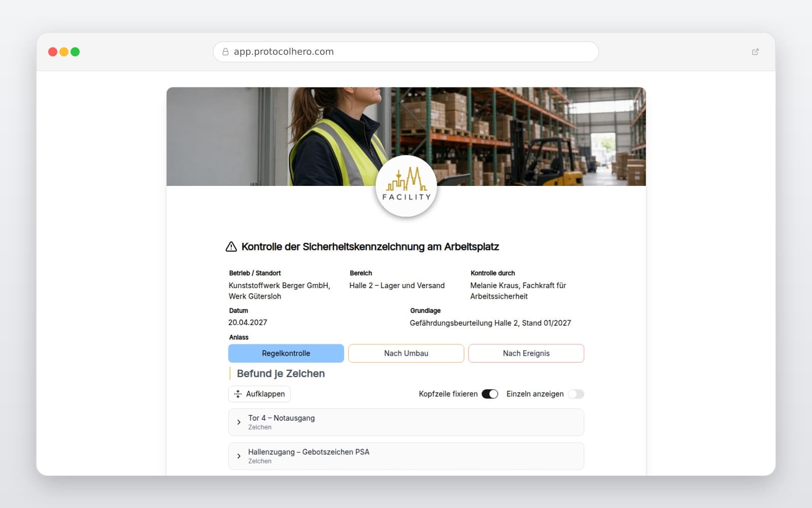Click the yellow minimize window button
The height and width of the screenshot is (508, 812).
pos(64,52)
